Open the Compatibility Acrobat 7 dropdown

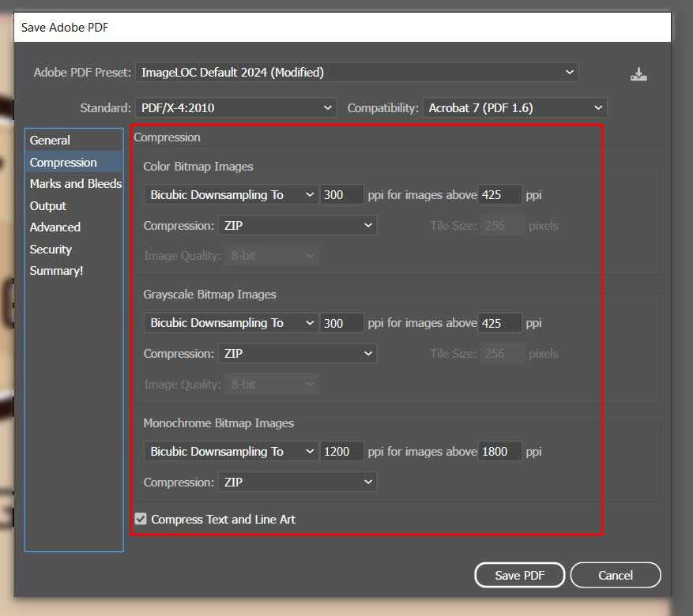click(x=515, y=107)
